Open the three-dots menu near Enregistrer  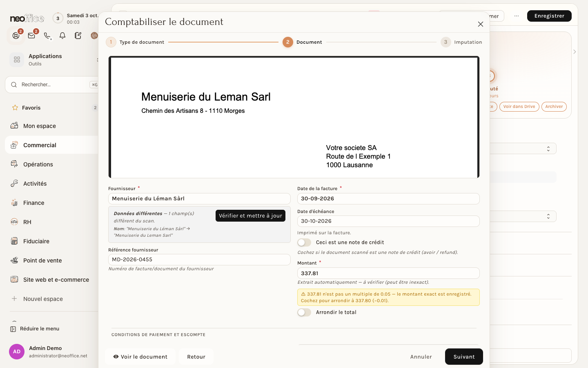[x=517, y=16]
